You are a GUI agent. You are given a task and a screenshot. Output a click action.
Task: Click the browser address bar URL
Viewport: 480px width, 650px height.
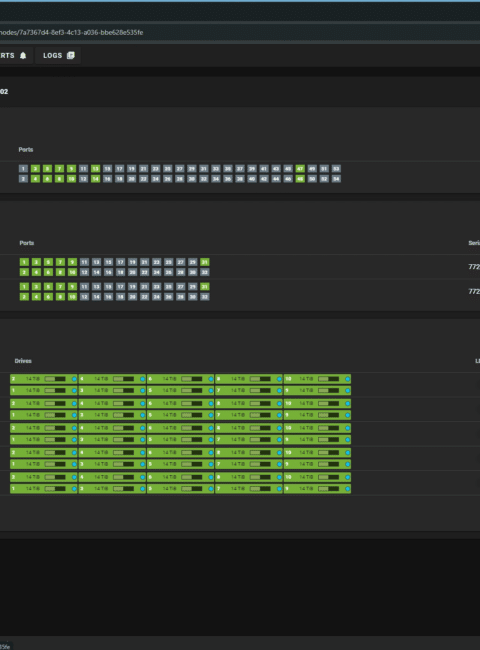72,32
